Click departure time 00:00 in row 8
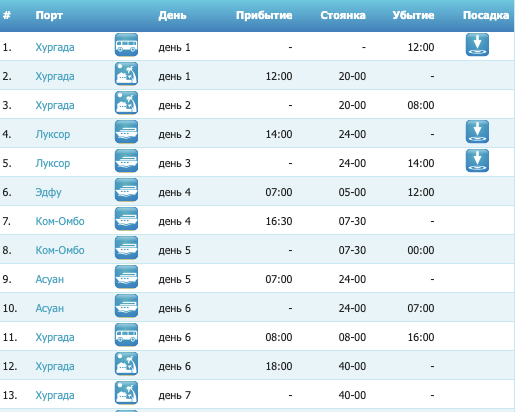The height and width of the screenshot is (412, 530). [421, 250]
